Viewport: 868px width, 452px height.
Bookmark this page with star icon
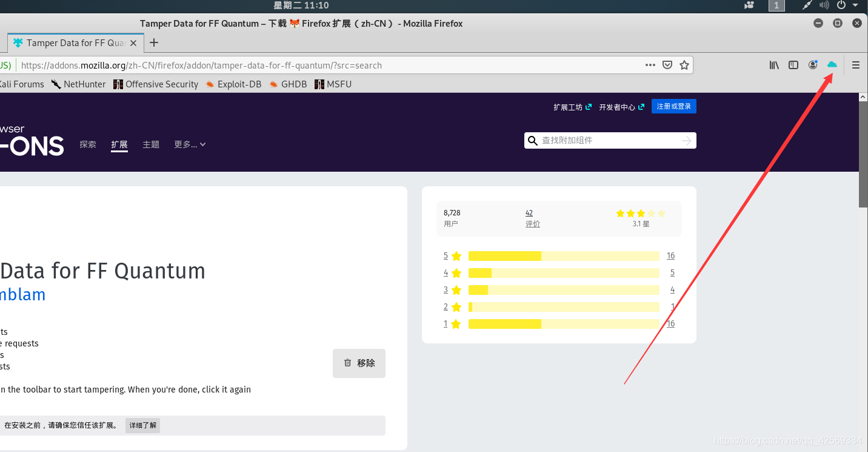684,65
